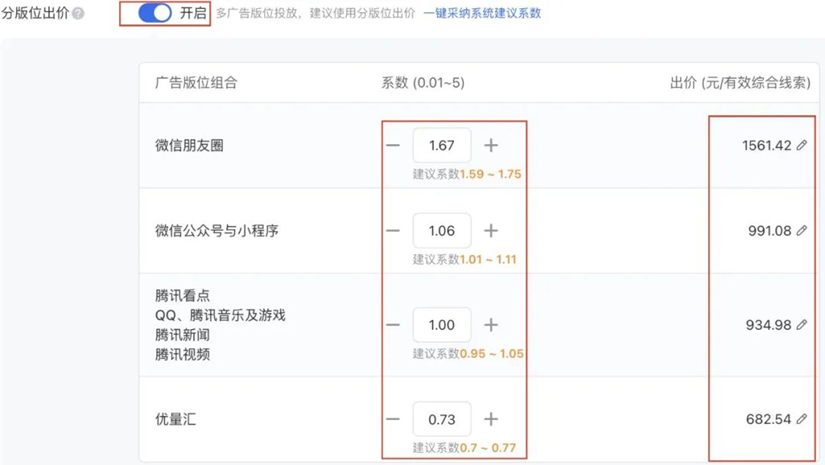This screenshot has width=825, height=465.
Task: Decrease the 微信公众号与小程序 coefficient with minus
Action: click(393, 231)
